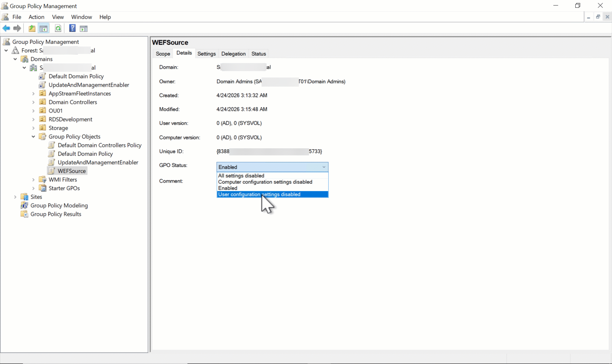This screenshot has height=364, width=612.
Task: Select the OU01 tree item
Action: tap(55, 111)
